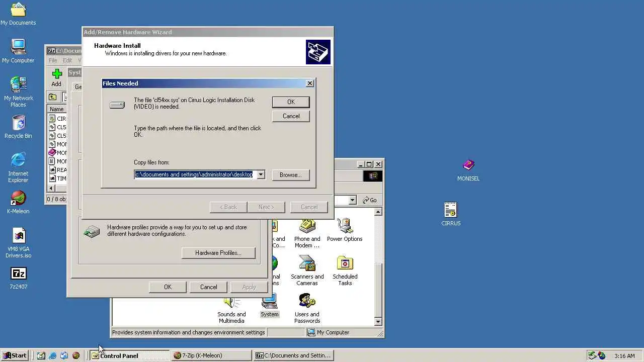The image size is (644, 362).
Task: Switch to C:\Documents and Settin... taskbar button
Action: [293, 355]
